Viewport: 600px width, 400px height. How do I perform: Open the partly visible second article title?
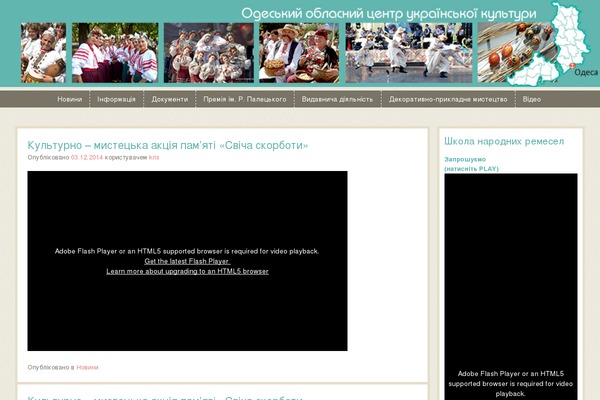click(x=165, y=397)
